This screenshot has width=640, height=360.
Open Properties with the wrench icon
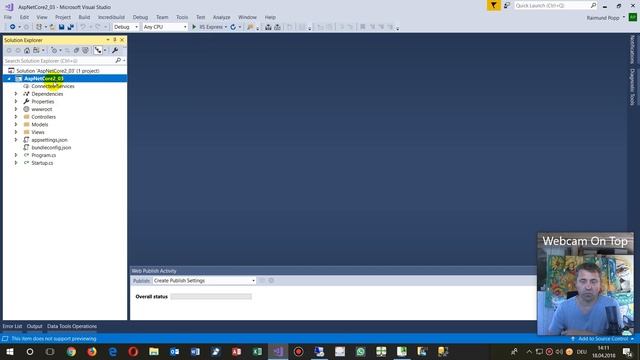pyautogui.click(x=115, y=50)
